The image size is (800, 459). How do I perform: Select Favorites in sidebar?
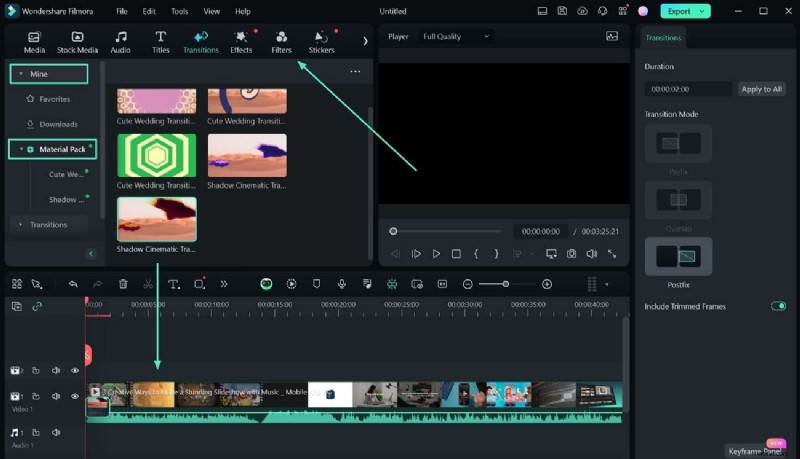[48, 99]
